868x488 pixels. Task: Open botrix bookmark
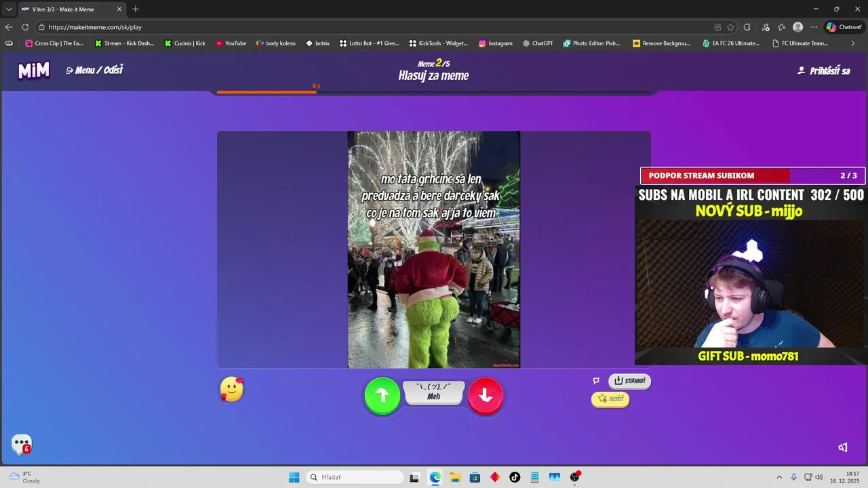318,43
